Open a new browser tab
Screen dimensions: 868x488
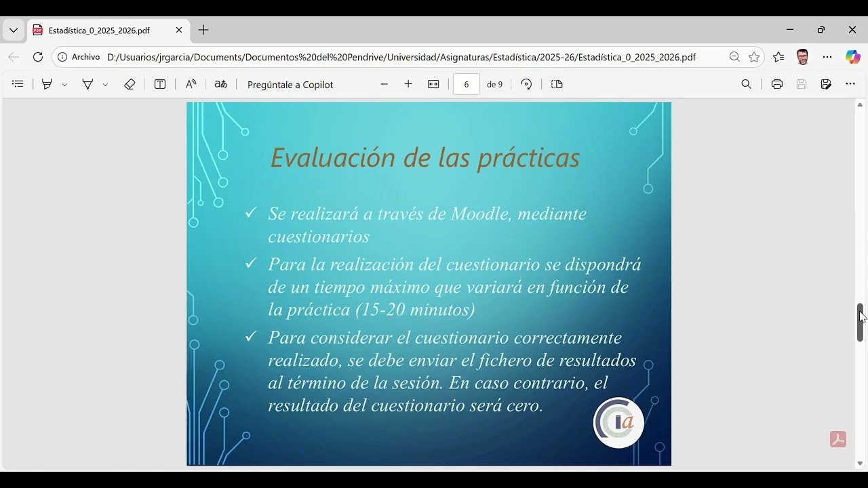pyautogui.click(x=203, y=30)
